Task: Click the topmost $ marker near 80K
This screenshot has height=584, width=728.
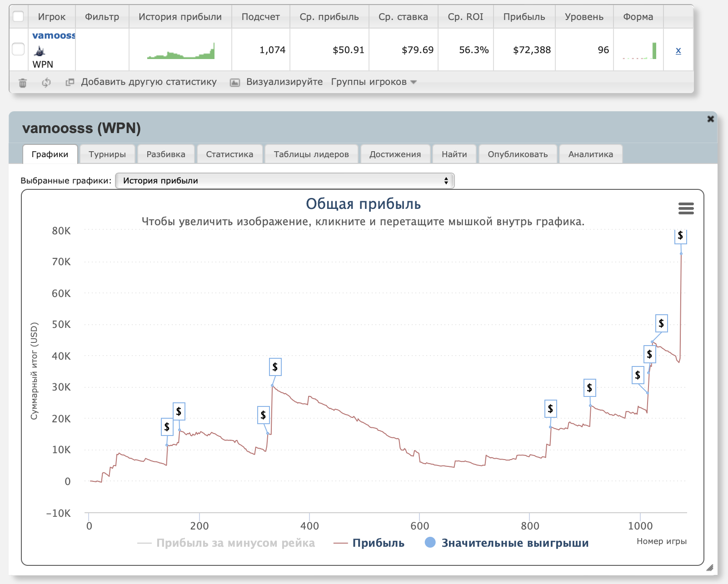Action: [x=680, y=235]
